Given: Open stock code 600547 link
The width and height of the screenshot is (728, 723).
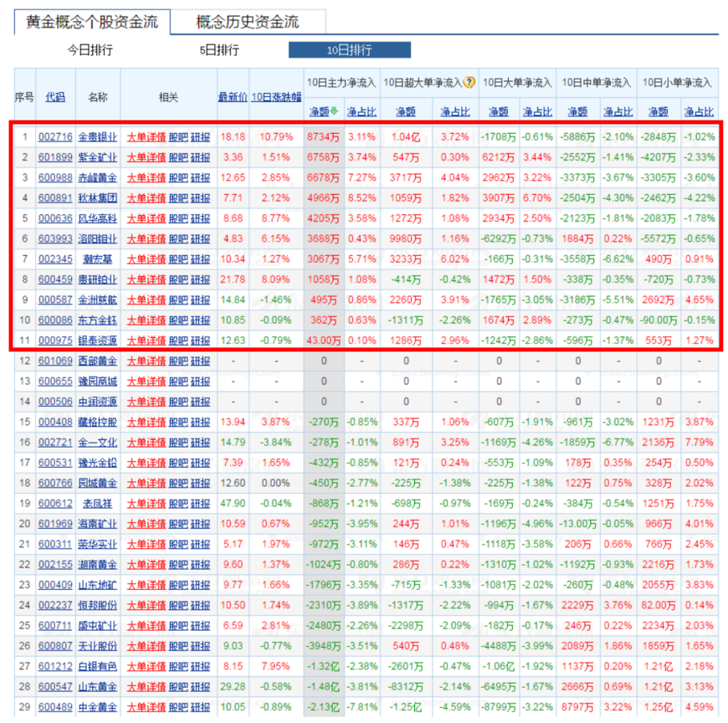Looking at the screenshot, I should pos(55,687).
